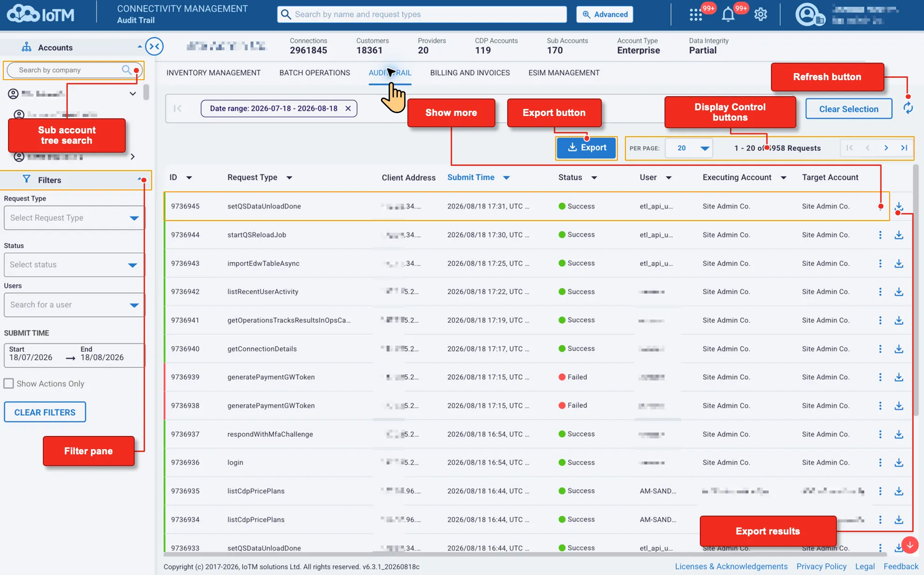Click the Start date 18/07/2026 field
This screenshot has height=575, width=924.
pyautogui.click(x=31, y=353)
